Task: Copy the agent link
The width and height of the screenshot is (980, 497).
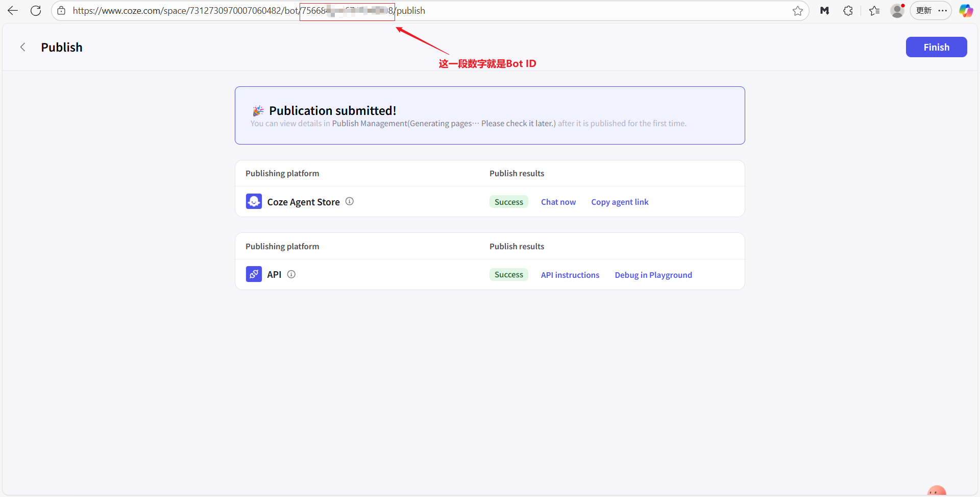Action: point(619,202)
